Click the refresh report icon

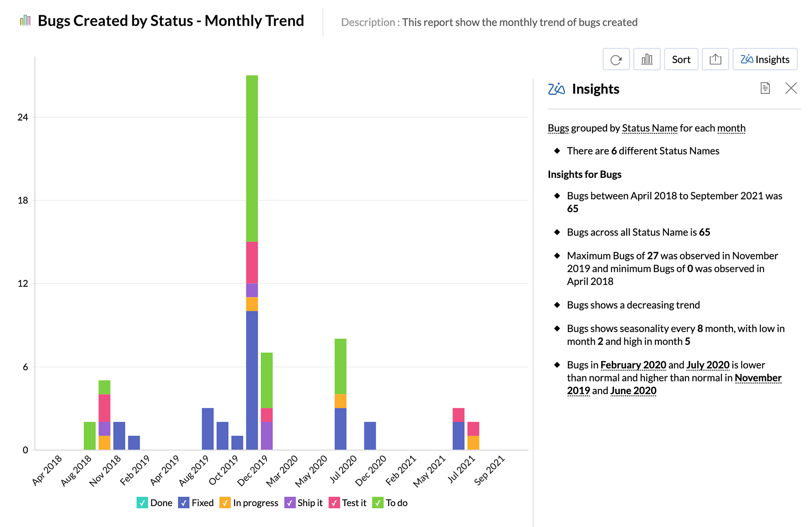click(616, 60)
